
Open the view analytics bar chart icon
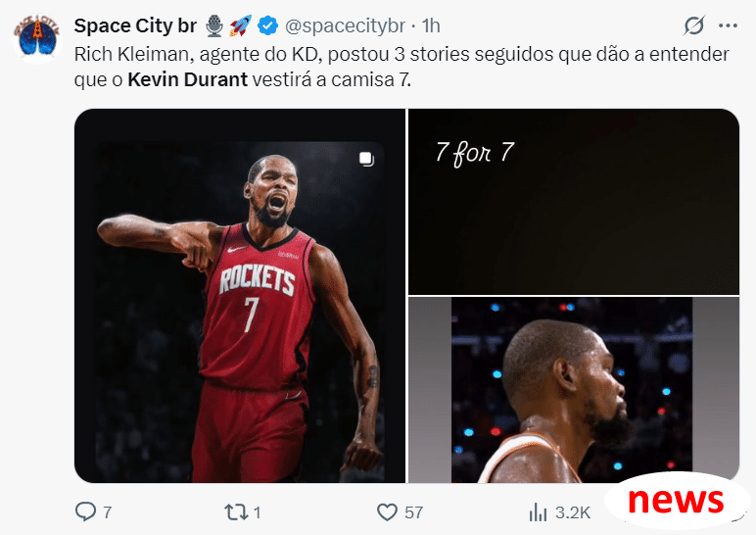point(538,511)
